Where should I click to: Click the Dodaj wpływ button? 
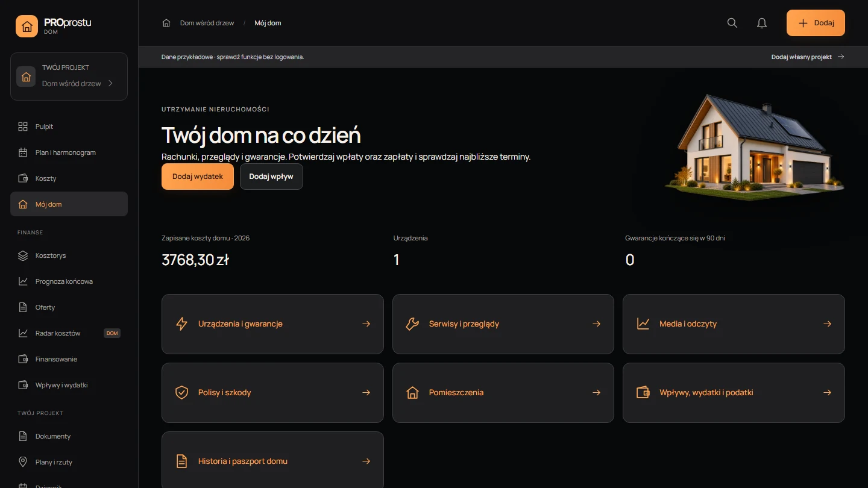[271, 177]
